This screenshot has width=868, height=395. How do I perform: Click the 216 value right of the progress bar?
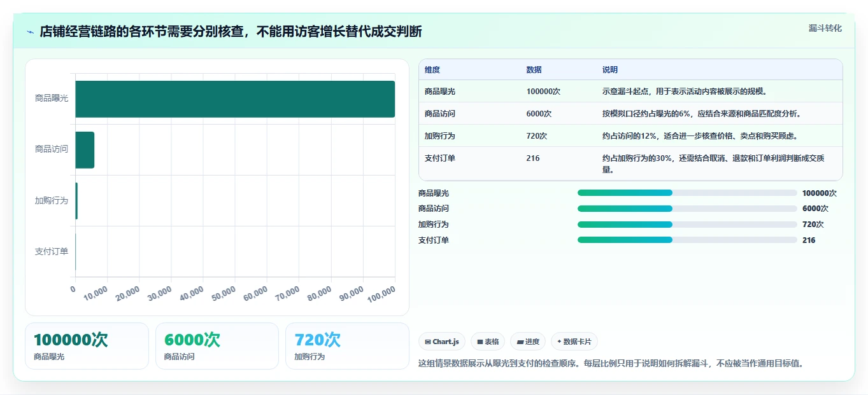click(x=809, y=240)
